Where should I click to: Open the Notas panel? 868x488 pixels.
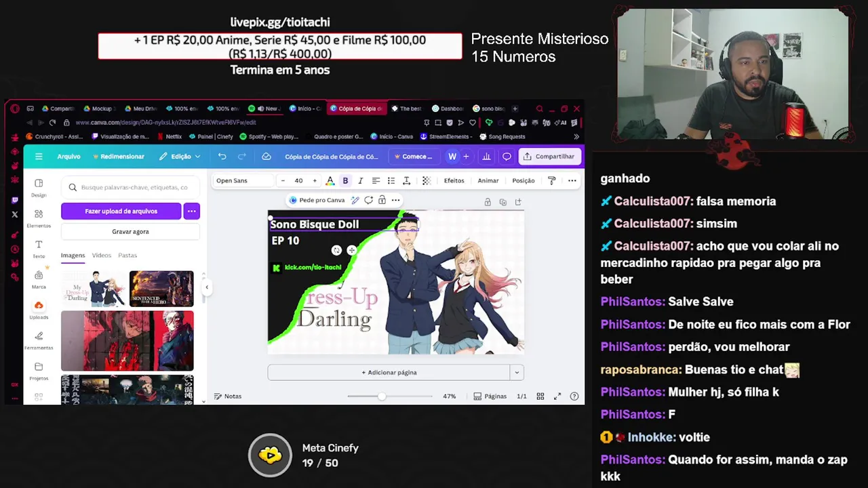(228, 396)
